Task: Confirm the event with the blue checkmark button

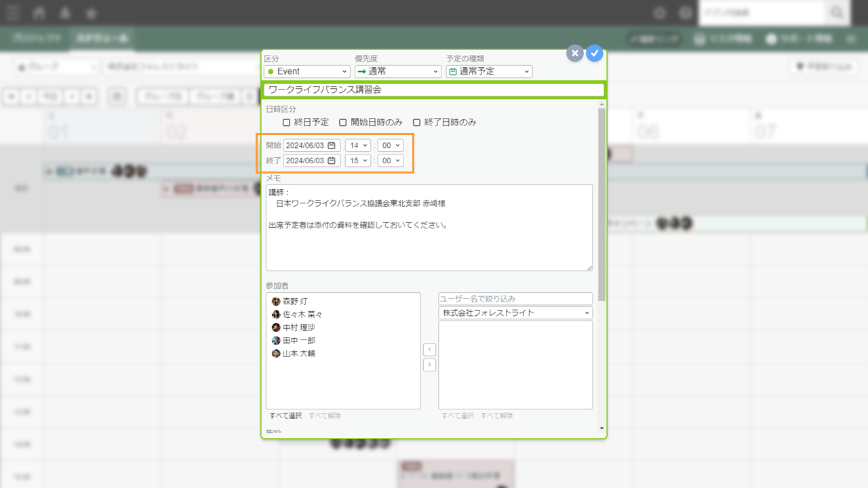Action: (x=595, y=54)
